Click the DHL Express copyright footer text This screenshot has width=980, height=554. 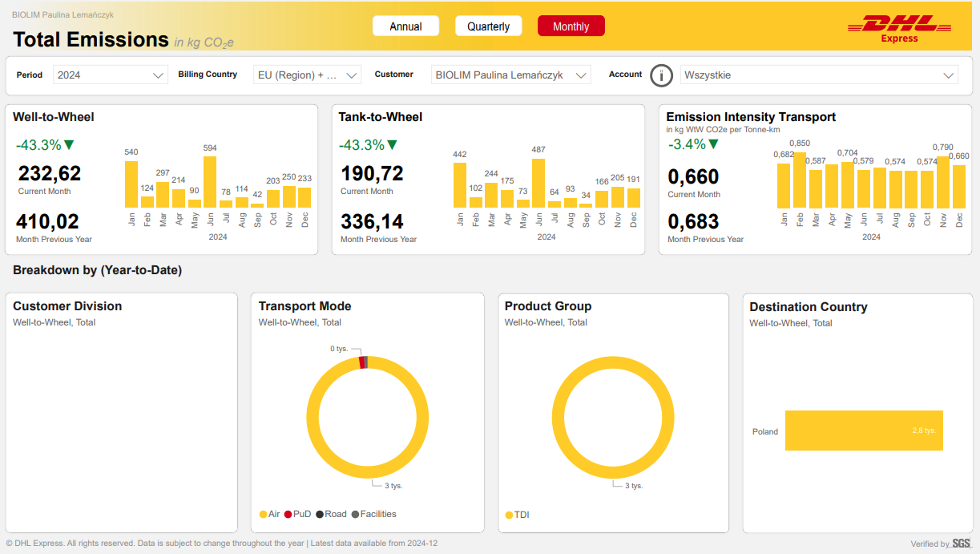221,544
